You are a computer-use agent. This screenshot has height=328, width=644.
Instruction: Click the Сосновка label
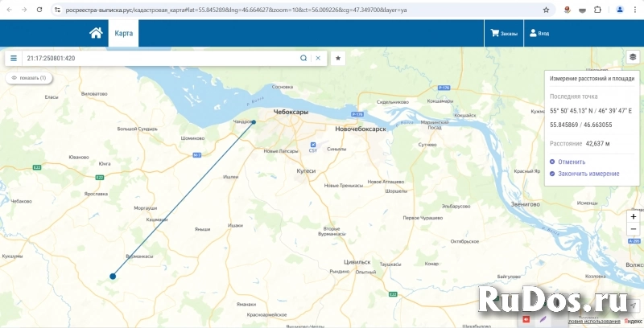283,87
